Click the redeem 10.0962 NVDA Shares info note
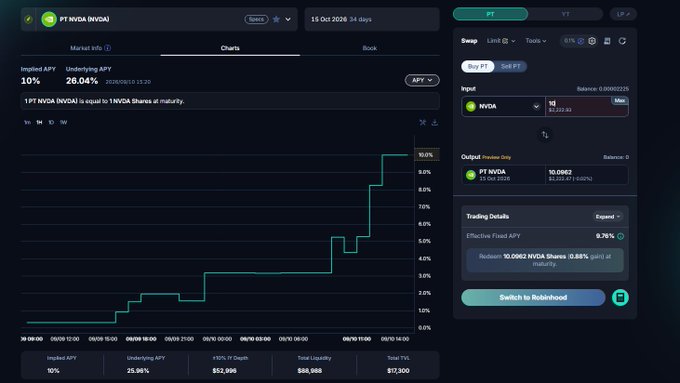The image size is (680, 383). point(545,260)
